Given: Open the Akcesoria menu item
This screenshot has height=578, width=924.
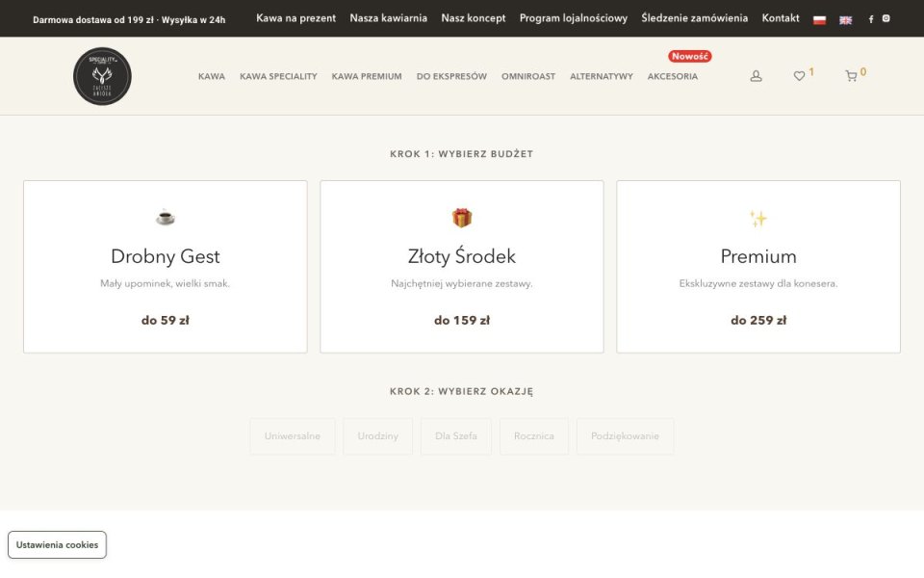Looking at the screenshot, I should point(673,76).
